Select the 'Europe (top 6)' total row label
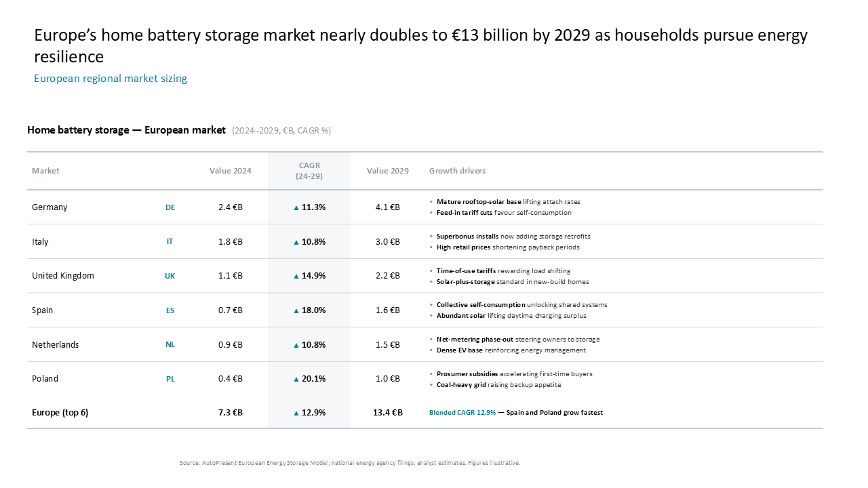The height and width of the screenshot is (488, 868). 60,413
